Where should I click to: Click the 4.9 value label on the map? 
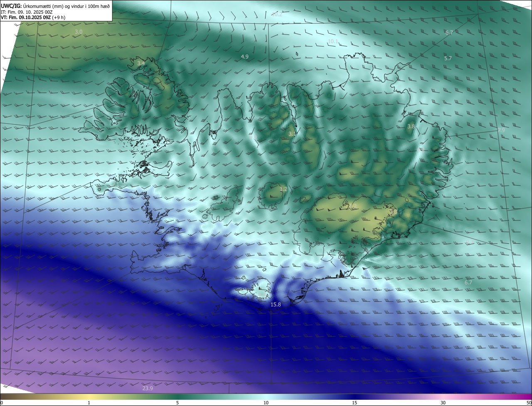click(x=244, y=56)
